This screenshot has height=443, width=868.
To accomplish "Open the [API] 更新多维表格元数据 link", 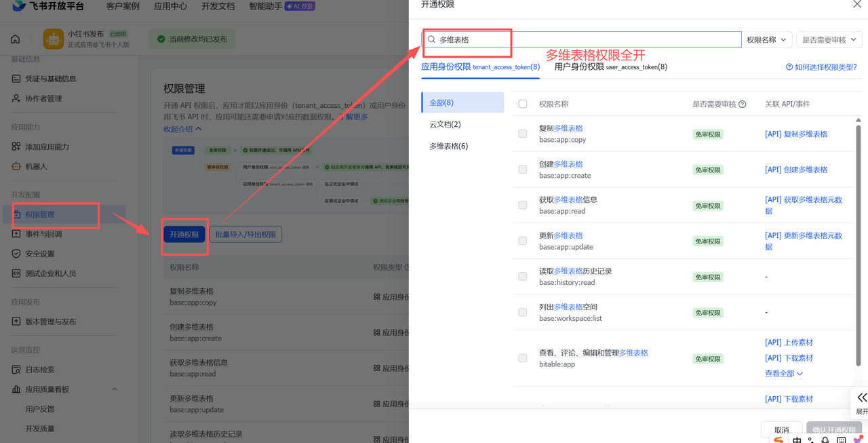I will [x=804, y=241].
